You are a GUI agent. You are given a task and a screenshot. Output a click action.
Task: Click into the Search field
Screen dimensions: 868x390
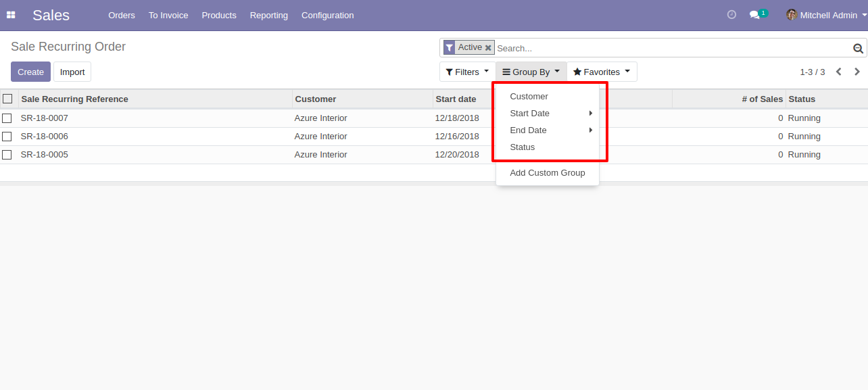click(673, 48)
